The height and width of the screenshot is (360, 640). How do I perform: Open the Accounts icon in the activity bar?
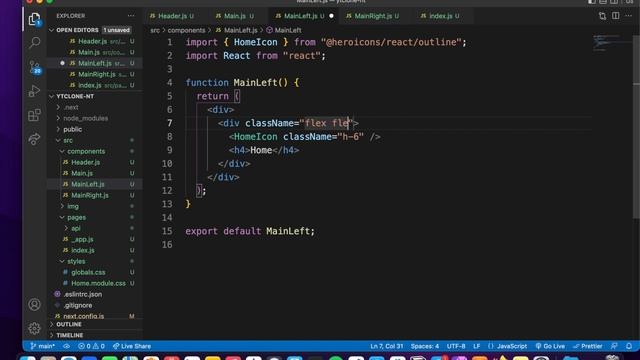coord(34,304)
